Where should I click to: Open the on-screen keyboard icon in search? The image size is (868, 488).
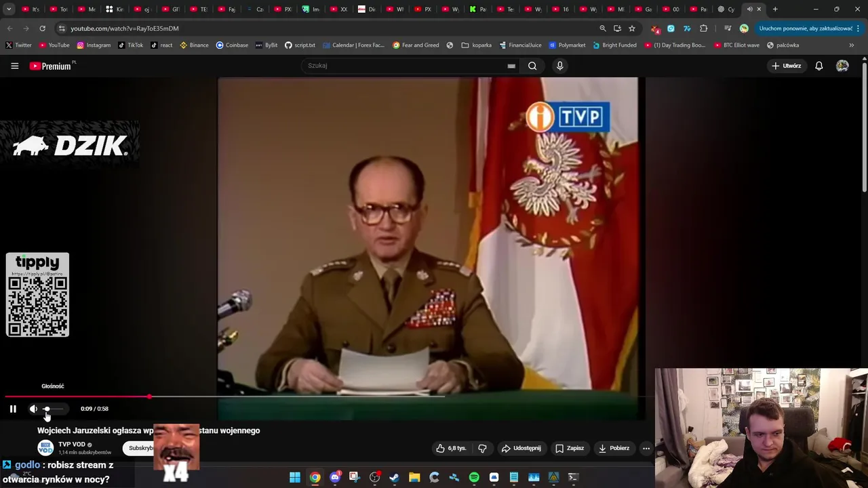click(511, 66)
